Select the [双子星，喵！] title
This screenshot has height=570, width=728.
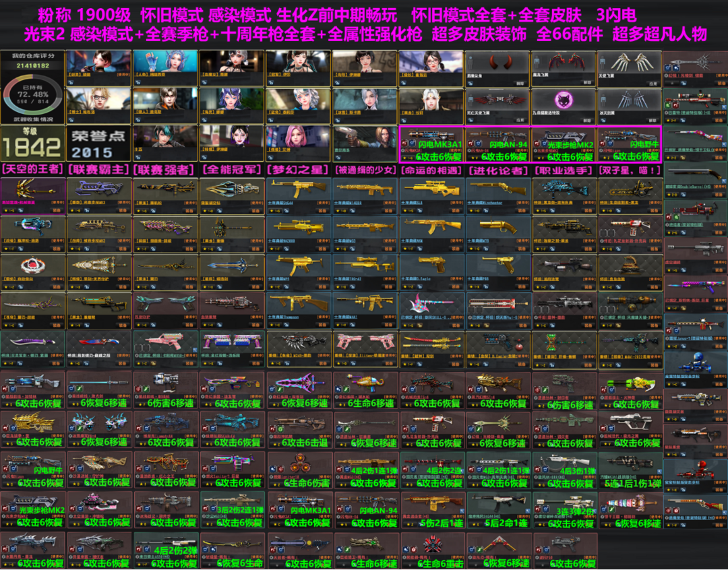(x=630, y=170)
